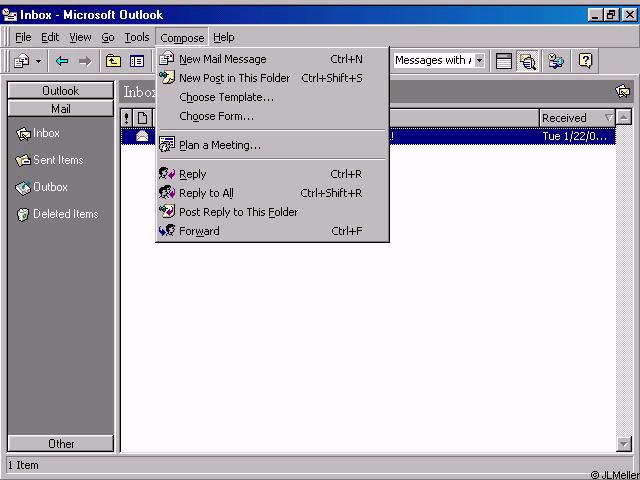Restore down the Outlook window
Viewport: 640px width, 480px height.
tap(611, 15)
